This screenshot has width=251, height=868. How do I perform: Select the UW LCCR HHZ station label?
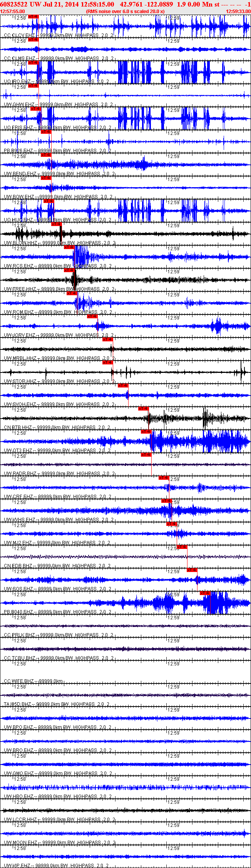(x=20, y=820)
